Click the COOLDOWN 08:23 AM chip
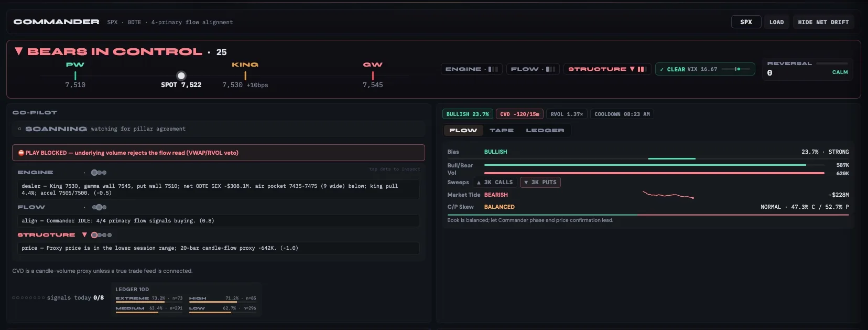 (622, 114)
